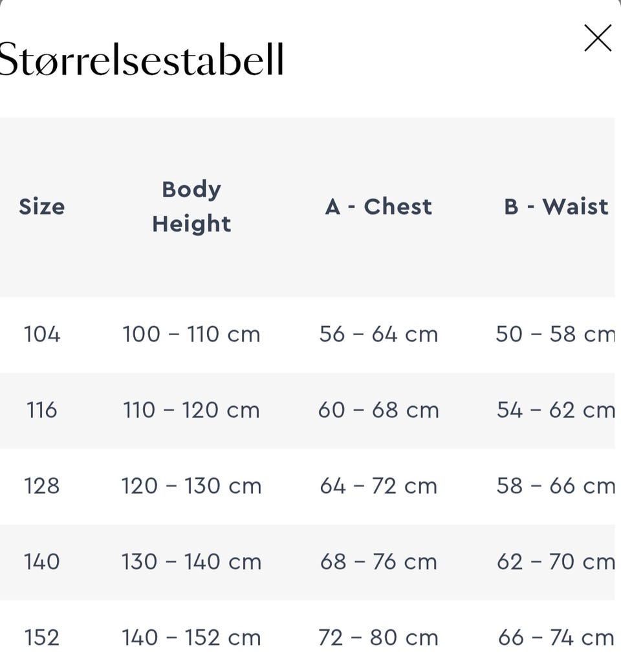Image resolution: width=621 pixels, height=672 pixels.
Task: Click the Size column header
Action: (x=42, y=206)
